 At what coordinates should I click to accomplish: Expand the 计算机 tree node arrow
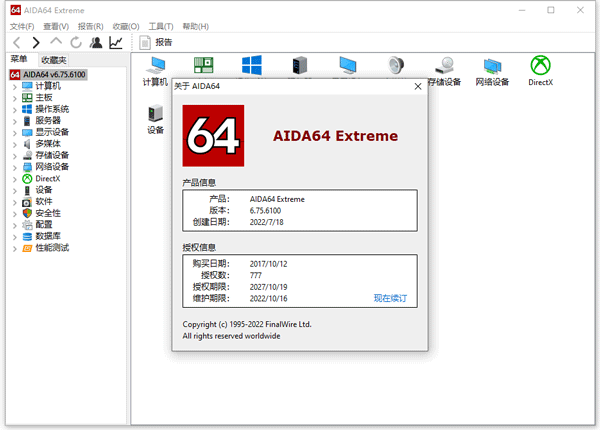(x=14, y=87)
